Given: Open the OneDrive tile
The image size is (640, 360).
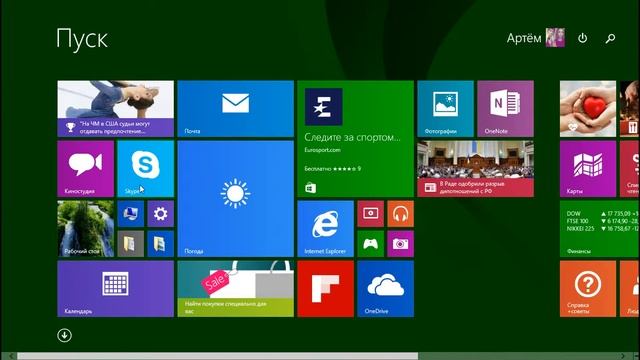Looking at the screenshot, I should [385, 289].
